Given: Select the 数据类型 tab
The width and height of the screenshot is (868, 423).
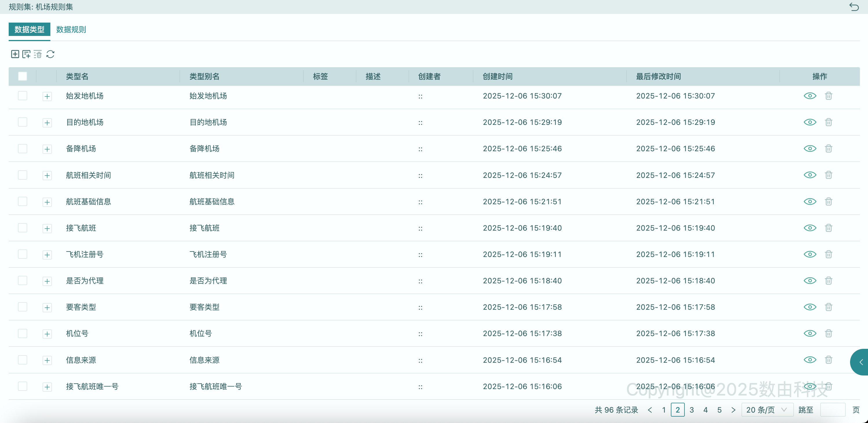Looking at the screenshot, I should (29, 29).
